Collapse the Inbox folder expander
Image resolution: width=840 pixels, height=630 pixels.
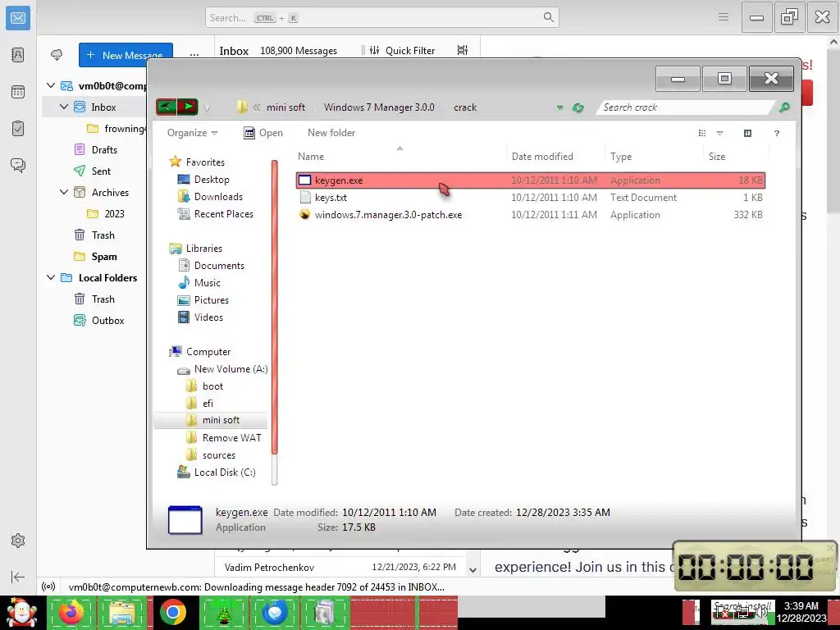tap(64, 107)
